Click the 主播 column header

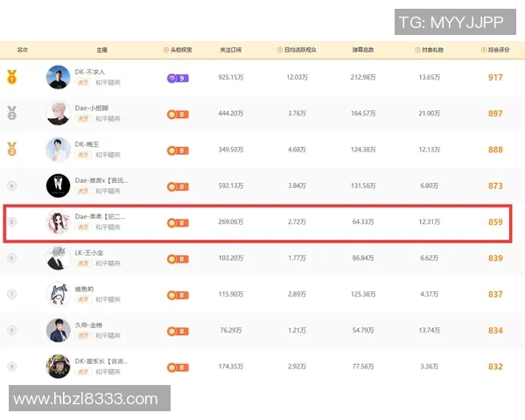[101, 50]
